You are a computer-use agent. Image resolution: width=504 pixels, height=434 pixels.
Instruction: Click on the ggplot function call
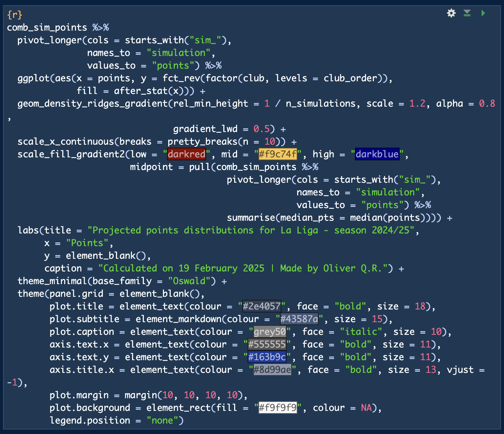[x=34, y=78]
